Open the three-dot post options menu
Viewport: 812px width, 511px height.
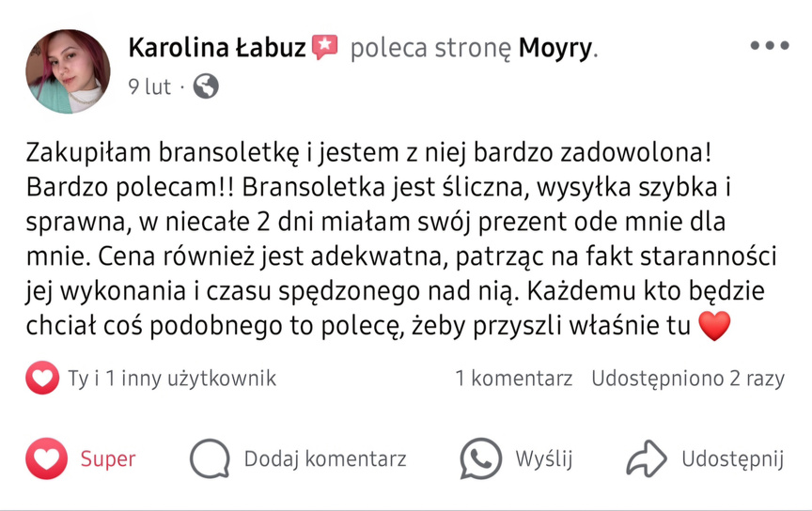[x=770, y=46]
